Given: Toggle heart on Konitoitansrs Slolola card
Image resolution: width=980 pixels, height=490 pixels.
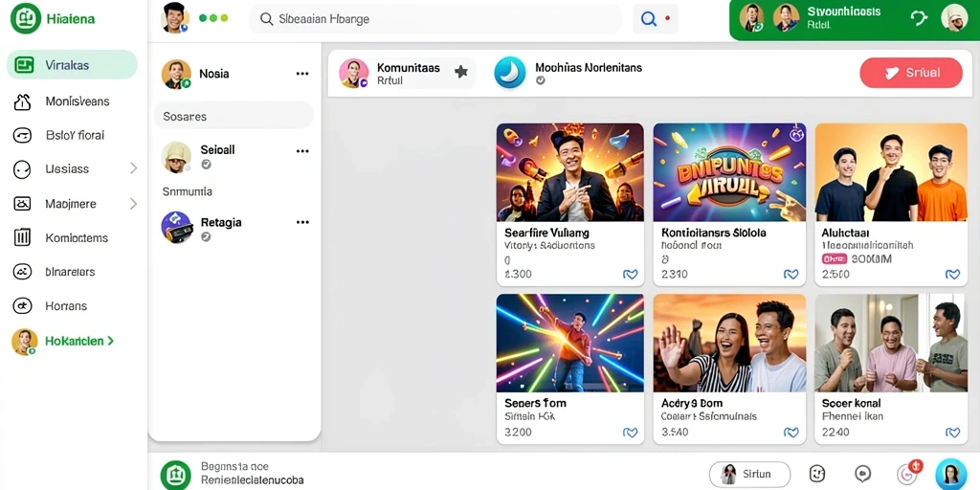Looking at the screenshot, I should 791,274.
